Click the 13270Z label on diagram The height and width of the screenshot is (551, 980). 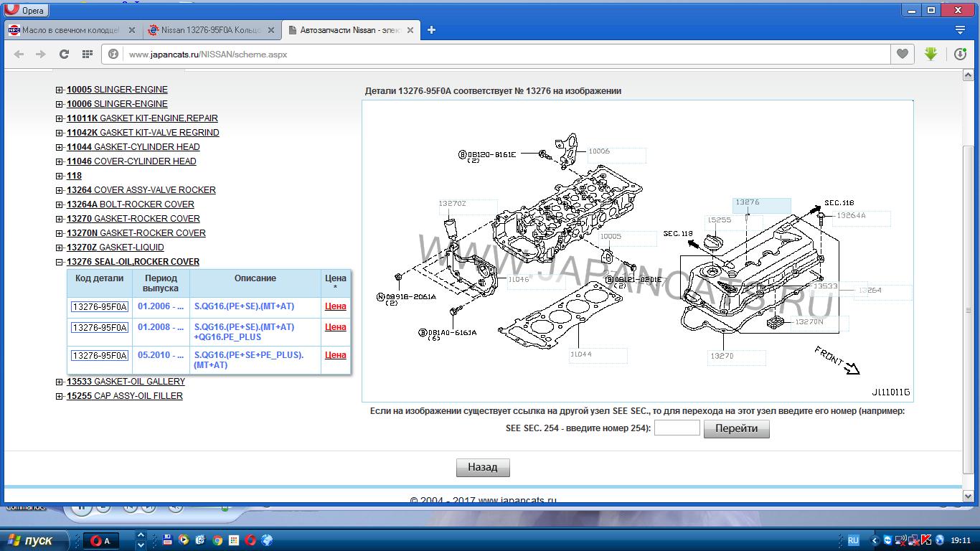468,207
